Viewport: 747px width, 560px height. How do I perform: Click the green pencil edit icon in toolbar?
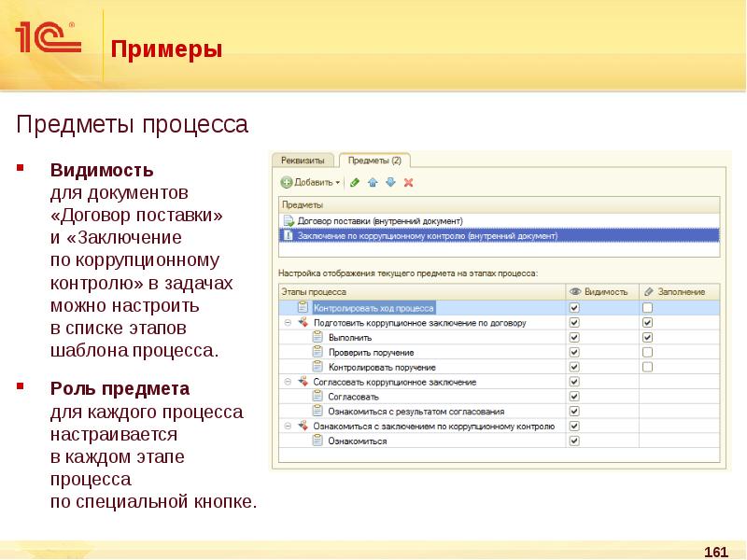355,182
